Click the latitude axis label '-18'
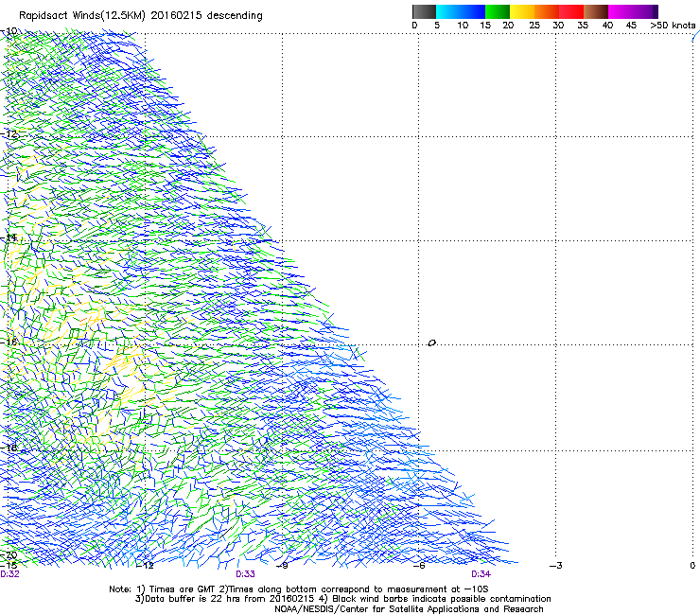Image resolution: width=700 pixels, height=615 pixels. (x=9, y=448)
